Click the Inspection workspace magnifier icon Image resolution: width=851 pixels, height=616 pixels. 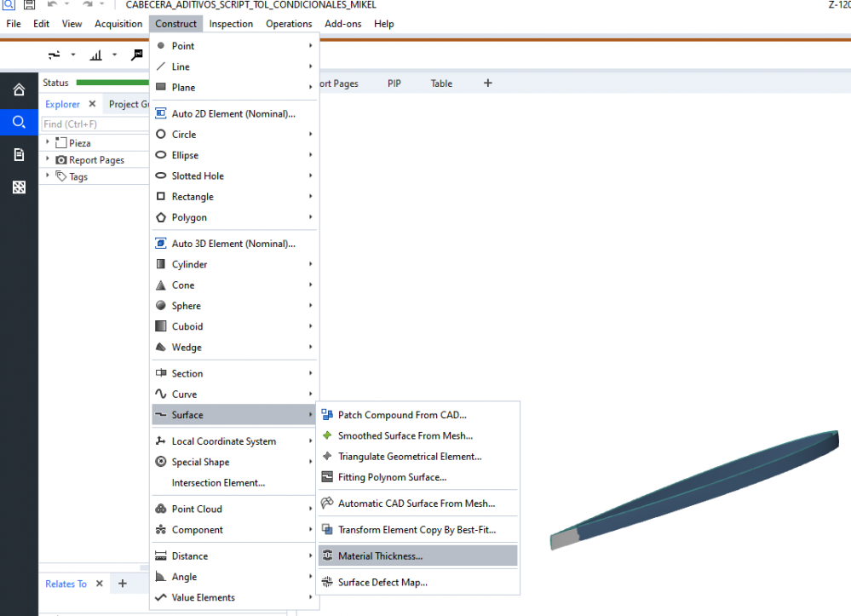(19, 122)
